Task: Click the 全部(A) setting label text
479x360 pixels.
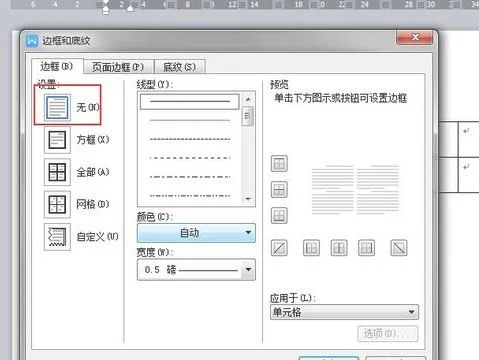Action: point(93,172)
